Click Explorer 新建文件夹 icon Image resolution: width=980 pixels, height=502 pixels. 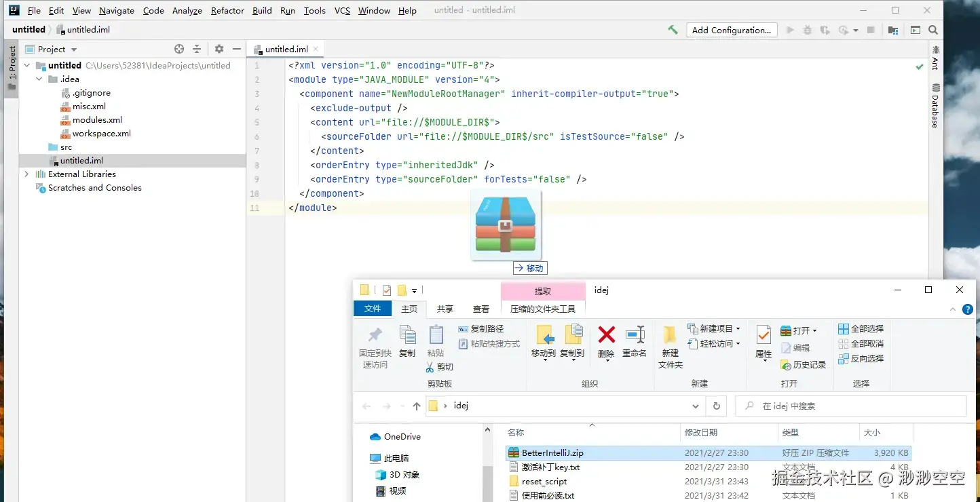point(670,347)
